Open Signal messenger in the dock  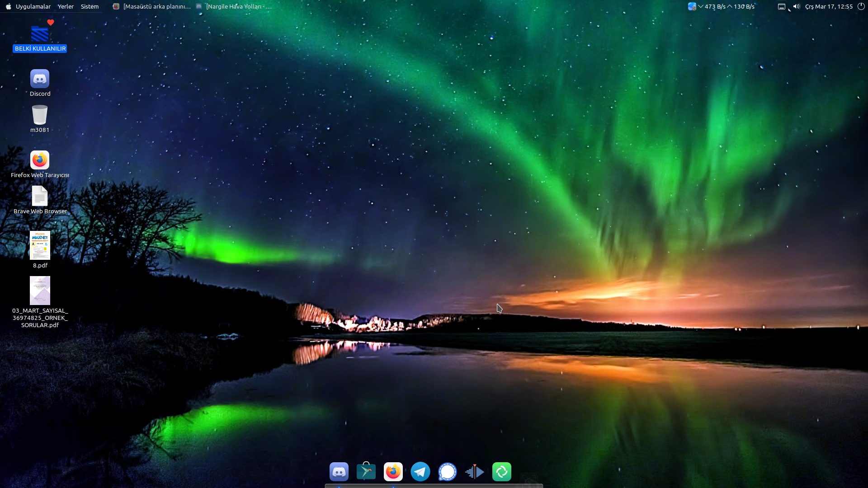[x=448, y=472]
